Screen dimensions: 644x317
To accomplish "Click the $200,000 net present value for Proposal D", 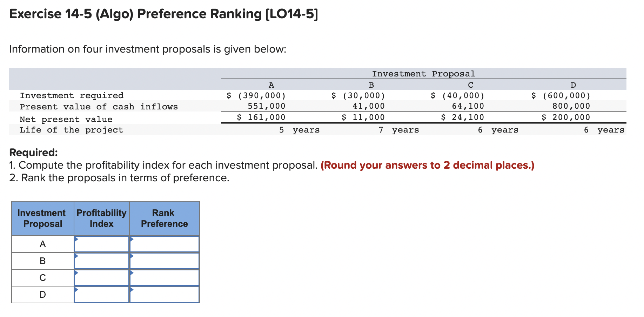I will point(565,117).
